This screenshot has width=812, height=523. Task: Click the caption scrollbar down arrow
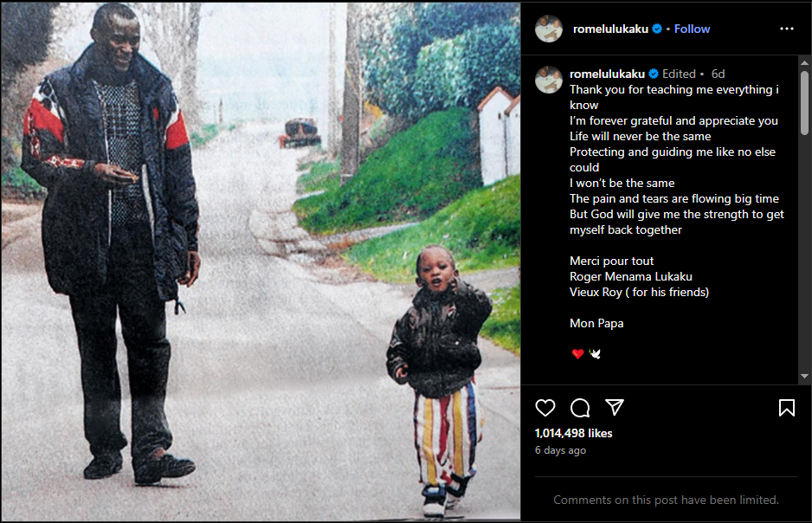(x=804, y=377)
